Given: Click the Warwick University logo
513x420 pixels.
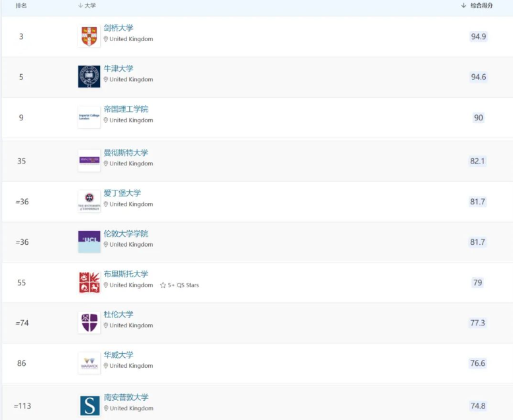Looking at the screenshot, I should click(89, 363).
